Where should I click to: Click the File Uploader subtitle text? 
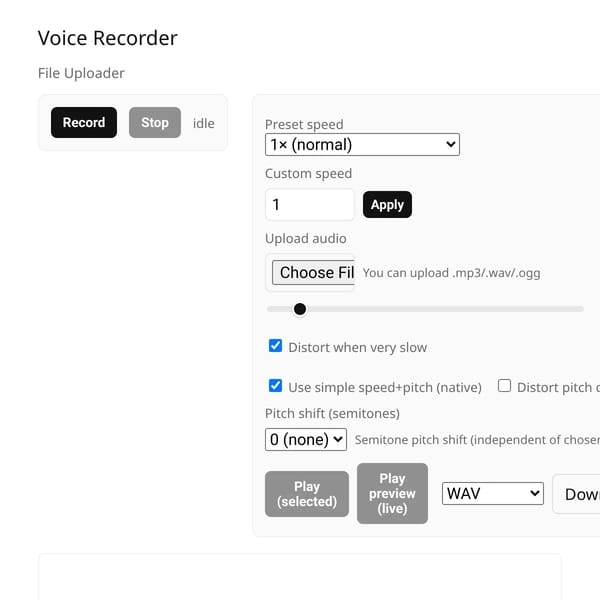pos(81,73)
